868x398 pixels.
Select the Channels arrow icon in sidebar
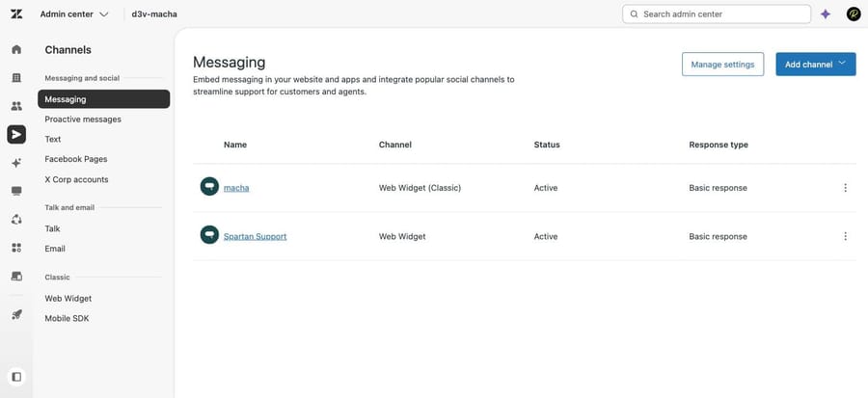16,134
